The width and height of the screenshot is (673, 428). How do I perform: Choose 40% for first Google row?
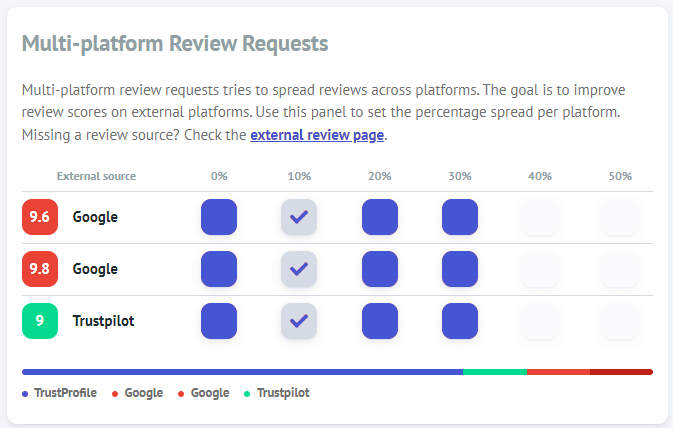click(539, 217)
